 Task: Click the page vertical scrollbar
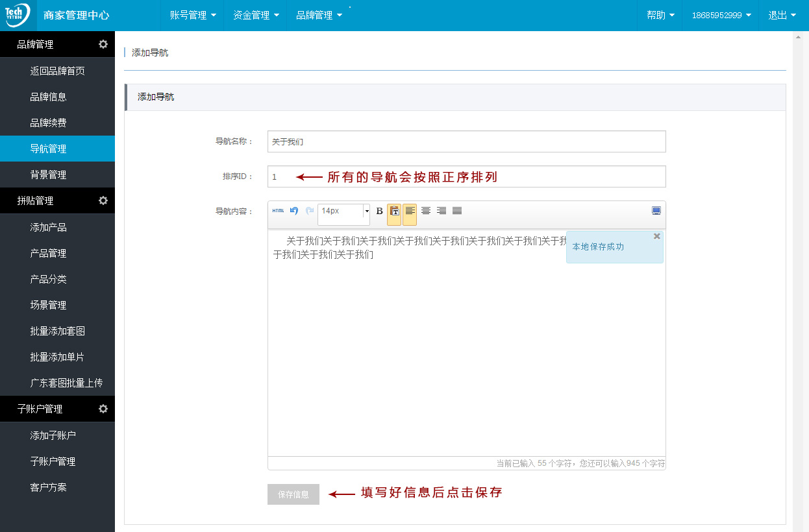(x=799, y=282)
